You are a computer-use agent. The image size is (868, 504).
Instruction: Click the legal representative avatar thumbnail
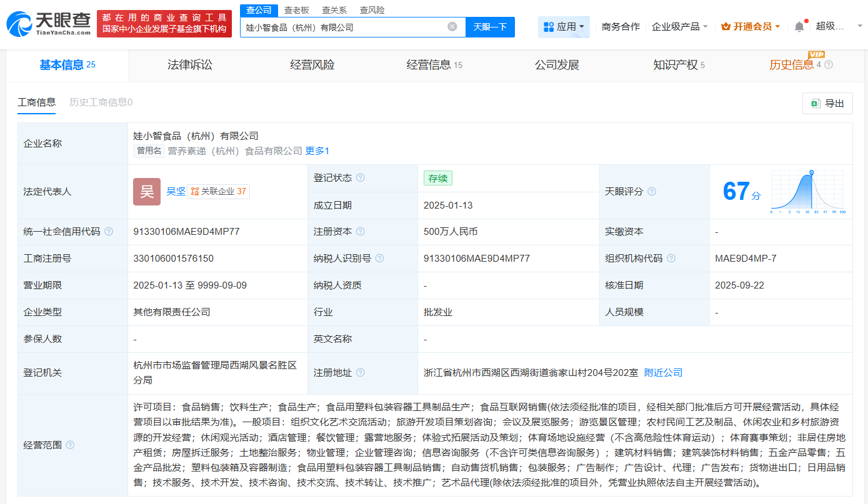(146, 191)
